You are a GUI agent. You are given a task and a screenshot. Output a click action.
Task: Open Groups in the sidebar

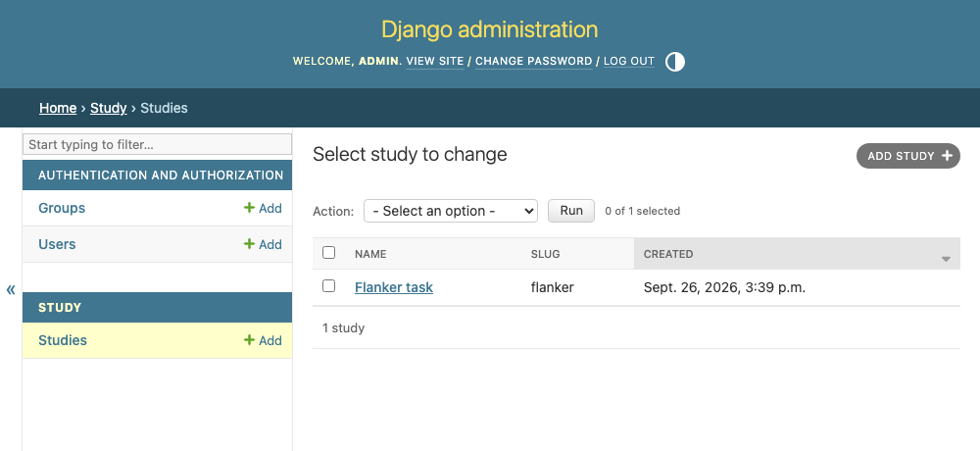[x=62, y=208]
